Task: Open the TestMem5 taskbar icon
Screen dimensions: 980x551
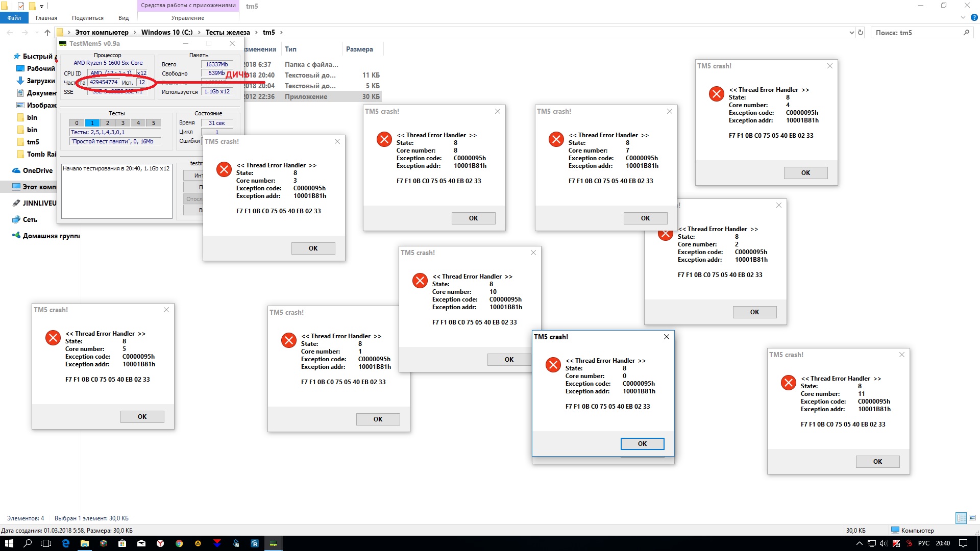Action: [274, 543]
